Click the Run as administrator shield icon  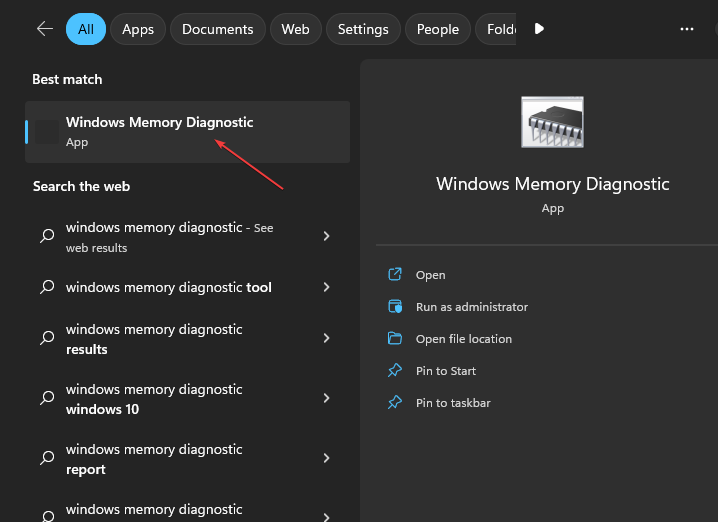[x=395, y=306]
